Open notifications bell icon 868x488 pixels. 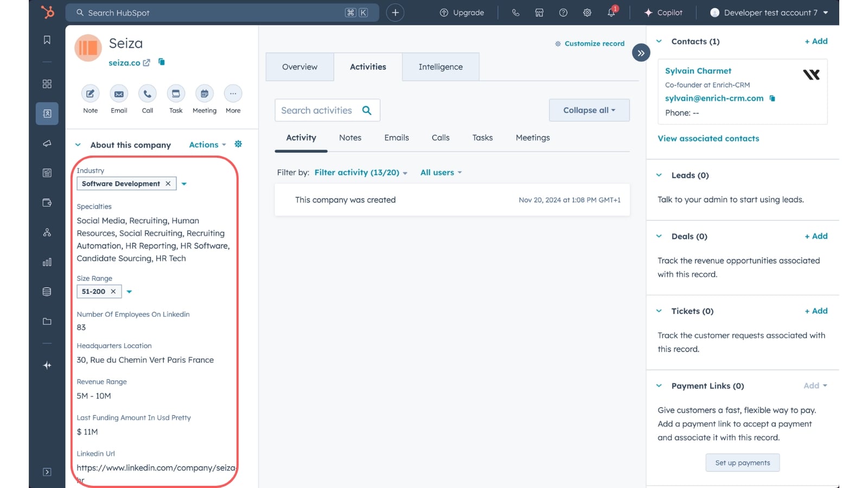click(611, 12)
